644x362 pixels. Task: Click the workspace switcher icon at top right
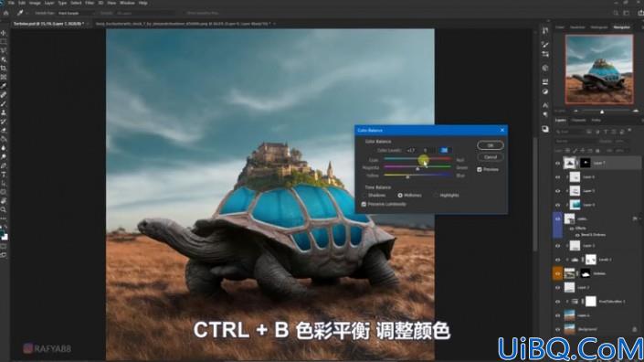coord(627,13)
